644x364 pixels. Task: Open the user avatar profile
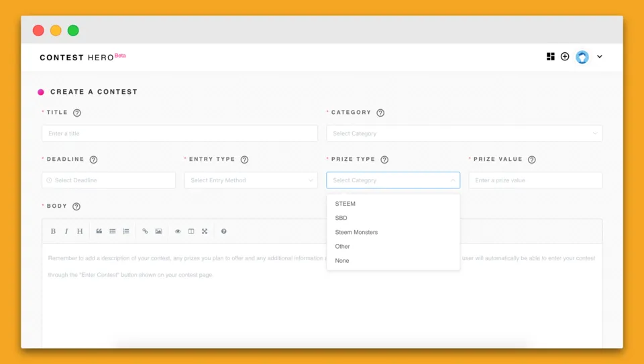(582, 56)
